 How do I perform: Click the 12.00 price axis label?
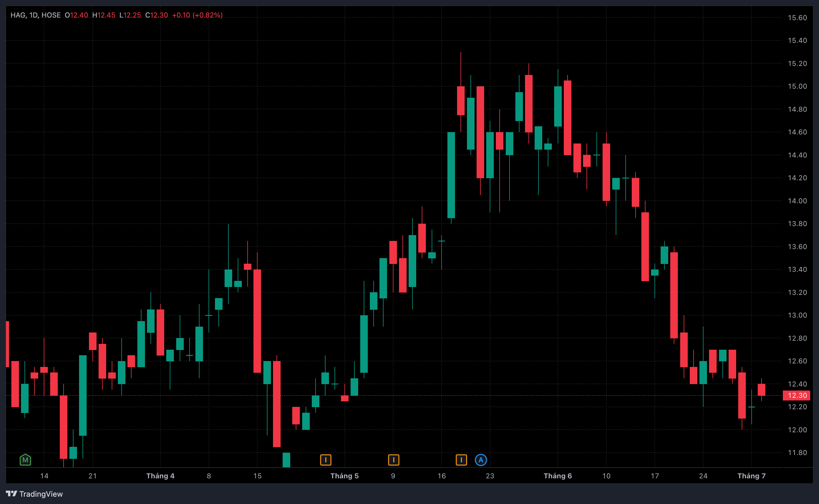click(797, 430)
